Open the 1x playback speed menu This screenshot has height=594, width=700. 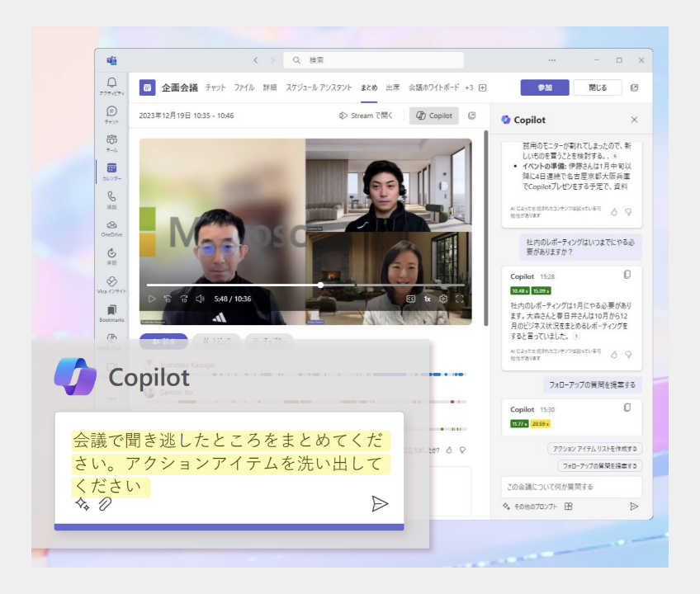[427, 299]
